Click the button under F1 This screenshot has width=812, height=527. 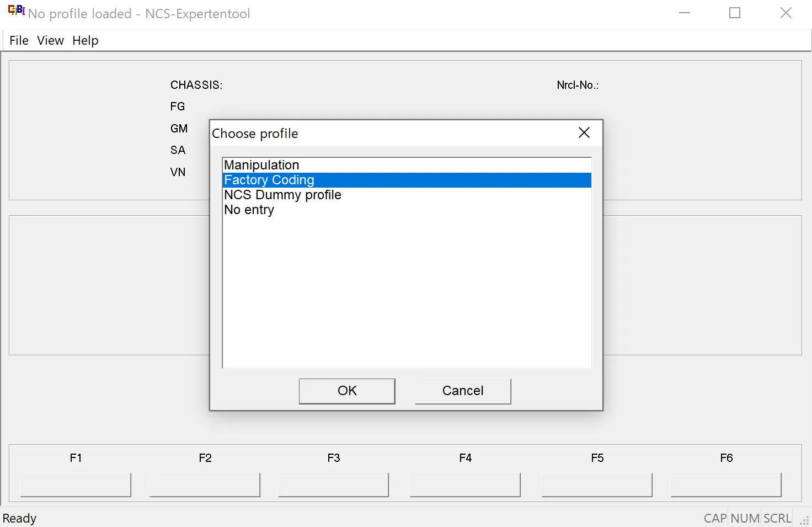[76, 485]
